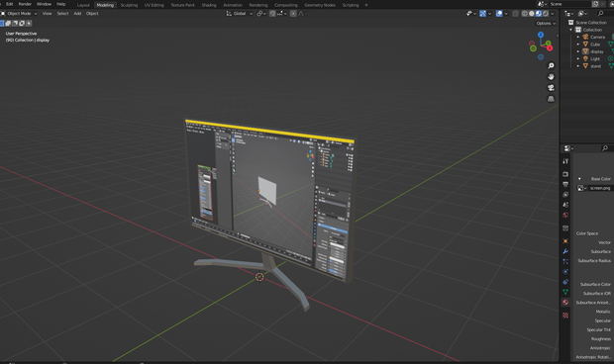Open the Tool properties tab icon
The image size is (614, 364).
pyautogui.click(x=565, y=161)
